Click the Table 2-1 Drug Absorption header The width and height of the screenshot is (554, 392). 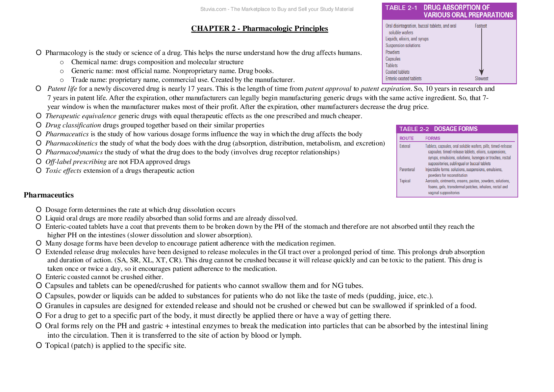click(x=449, y=11)
